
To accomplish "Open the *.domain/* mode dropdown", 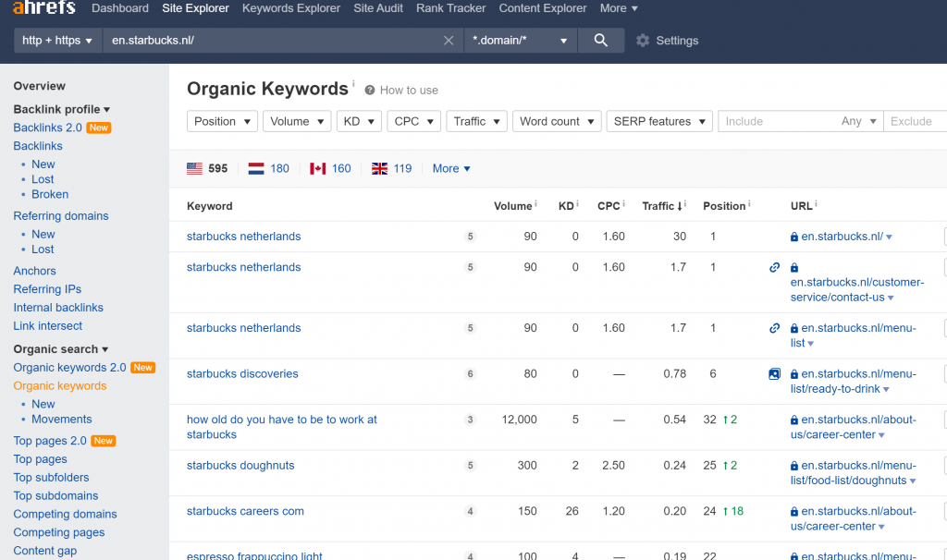I will 521,41.
